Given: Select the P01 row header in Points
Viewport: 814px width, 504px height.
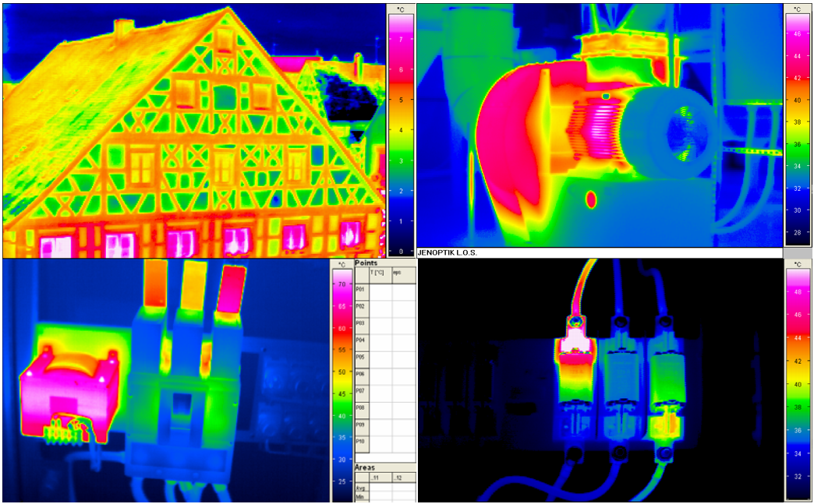Looking at the screenshot, I should [361, 291].
